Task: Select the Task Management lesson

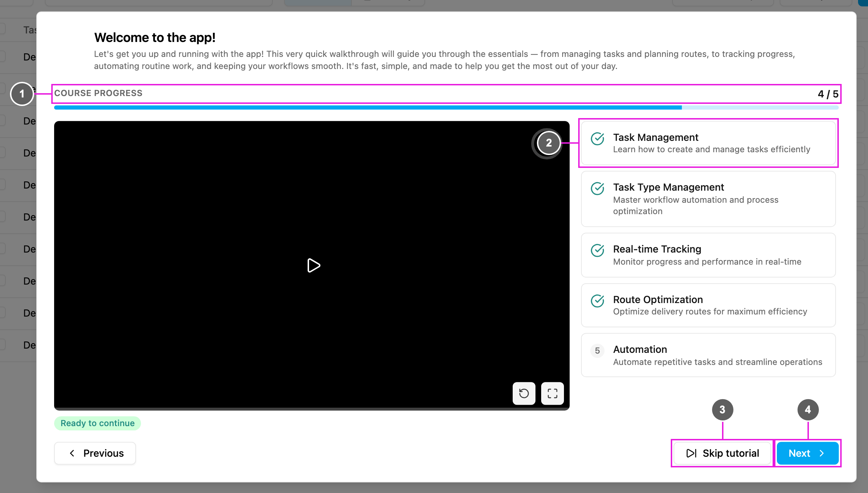Action: point(708,143)
